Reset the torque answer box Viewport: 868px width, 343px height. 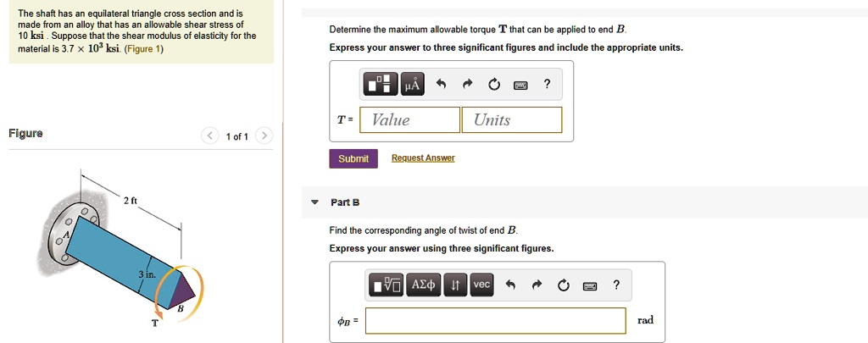pos(494,85)
